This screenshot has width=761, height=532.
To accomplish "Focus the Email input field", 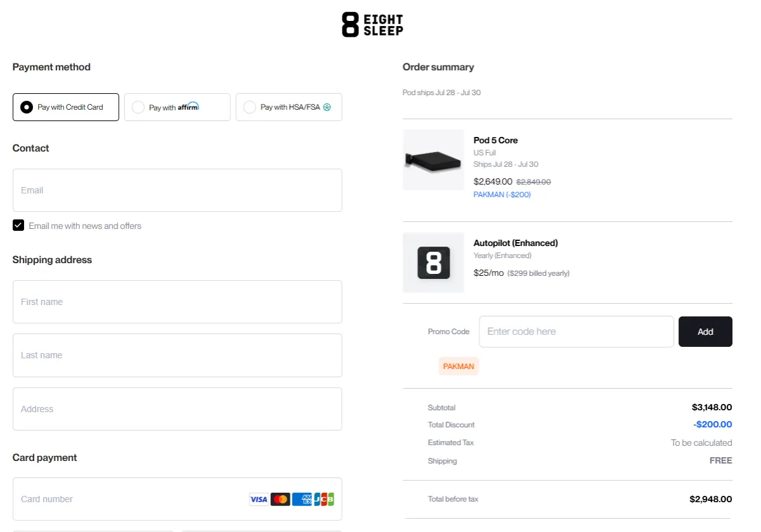I will (177, 190).
